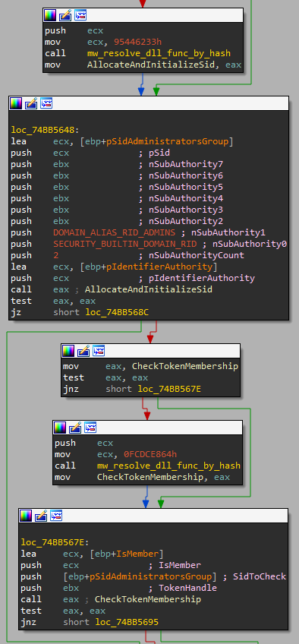Set node color for the 'mov eax, CheckTokenMembership' block
This screenshot has height=644, width=299.
(x=68, y=351)
